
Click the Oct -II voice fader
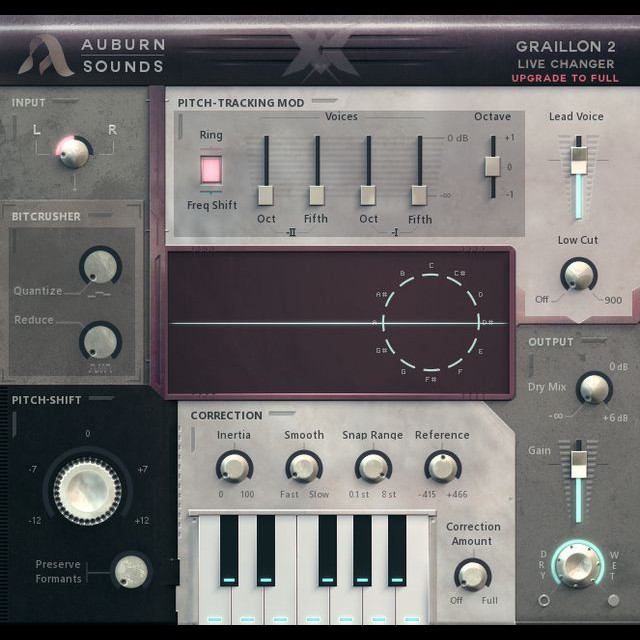point(266,196)
